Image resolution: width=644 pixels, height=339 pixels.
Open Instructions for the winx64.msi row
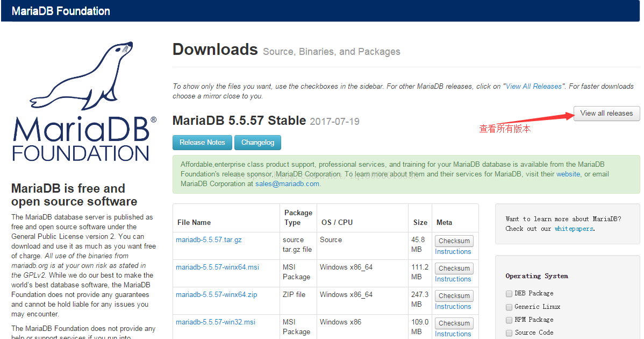point(453,279)
